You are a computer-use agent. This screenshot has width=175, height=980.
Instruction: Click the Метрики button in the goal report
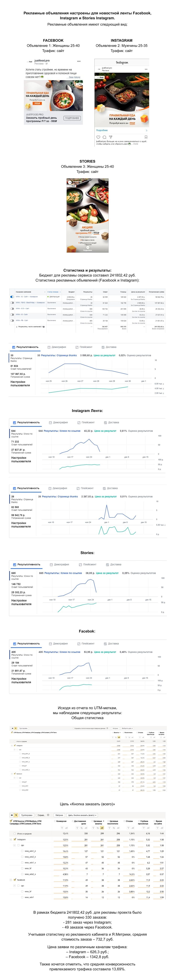pos(59,815)
